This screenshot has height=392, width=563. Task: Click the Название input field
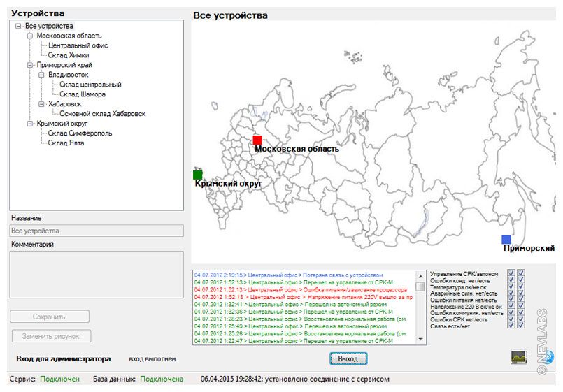(97, 231)
